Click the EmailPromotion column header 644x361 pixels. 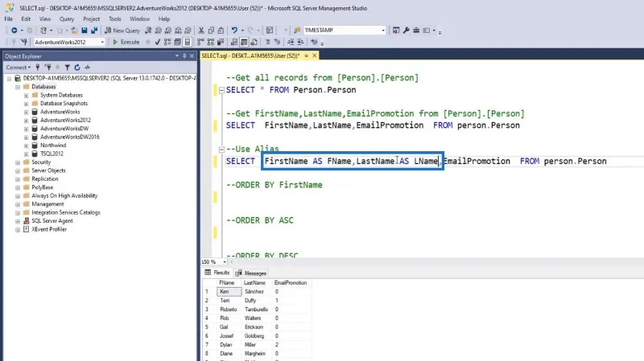point(291,283)
